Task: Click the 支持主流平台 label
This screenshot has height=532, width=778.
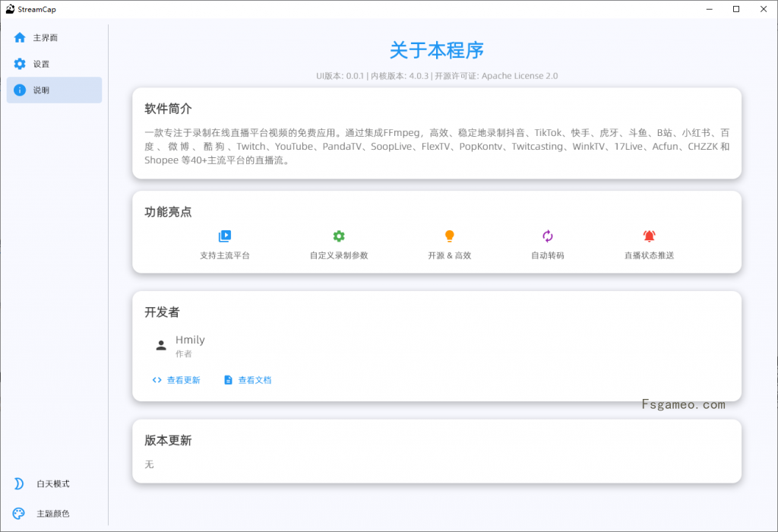Action: pyautogui.click(x=225, y=255)
